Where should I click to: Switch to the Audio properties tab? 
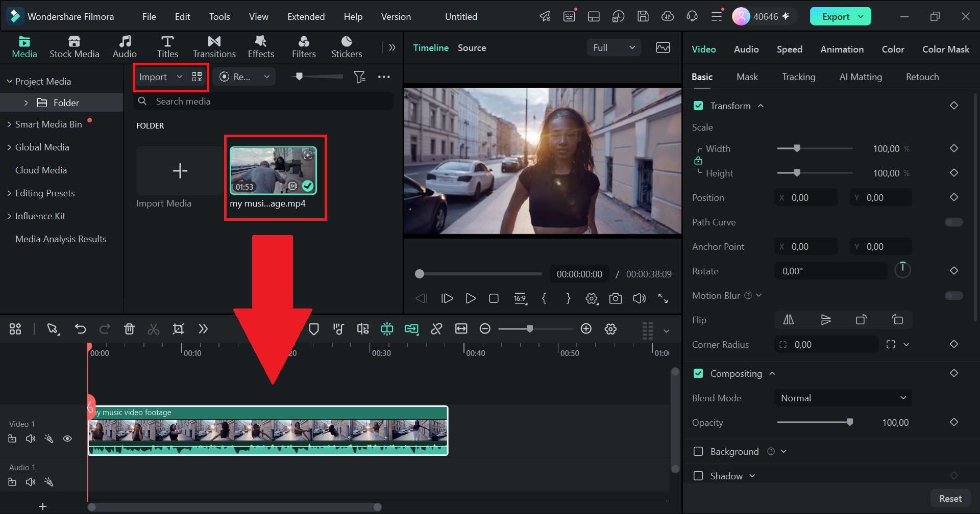746,49
